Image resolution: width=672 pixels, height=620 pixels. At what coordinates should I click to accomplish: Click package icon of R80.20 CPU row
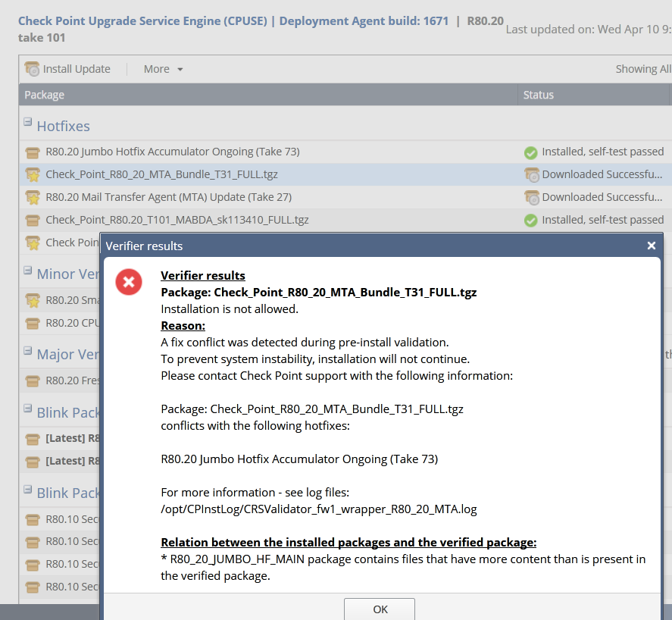pos(33,324)
